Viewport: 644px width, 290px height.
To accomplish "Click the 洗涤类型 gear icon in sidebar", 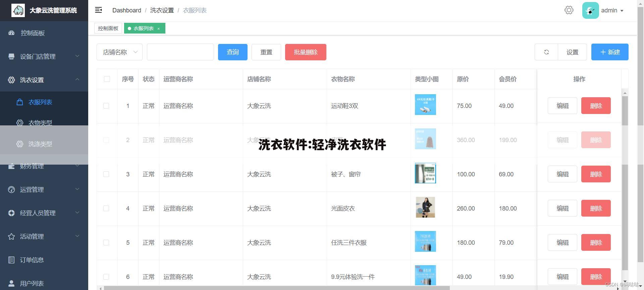I will (x=20, y=144).
